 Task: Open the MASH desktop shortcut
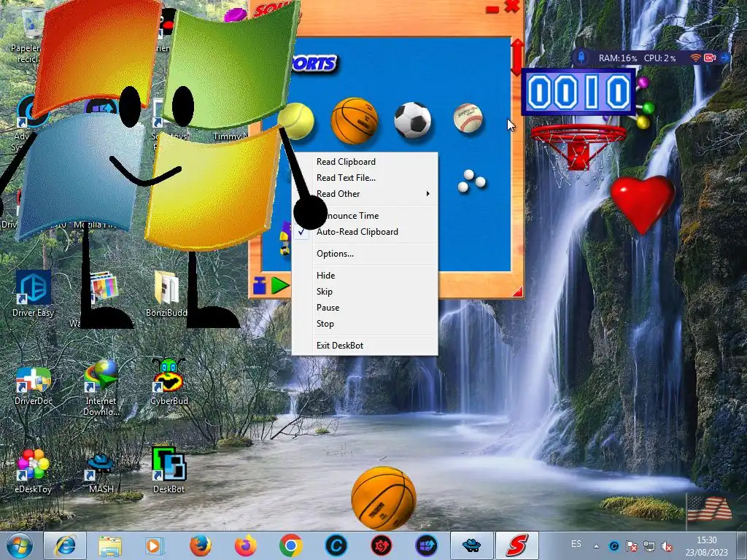coord(101,473)
